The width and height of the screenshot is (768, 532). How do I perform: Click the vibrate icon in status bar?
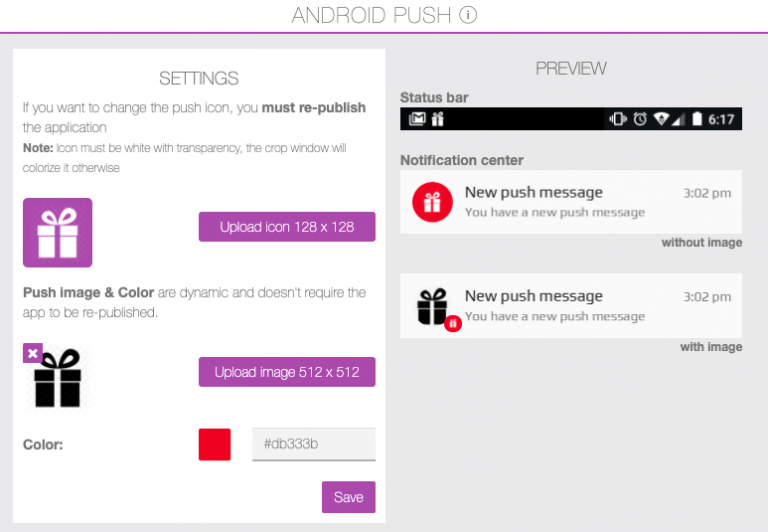618,119
